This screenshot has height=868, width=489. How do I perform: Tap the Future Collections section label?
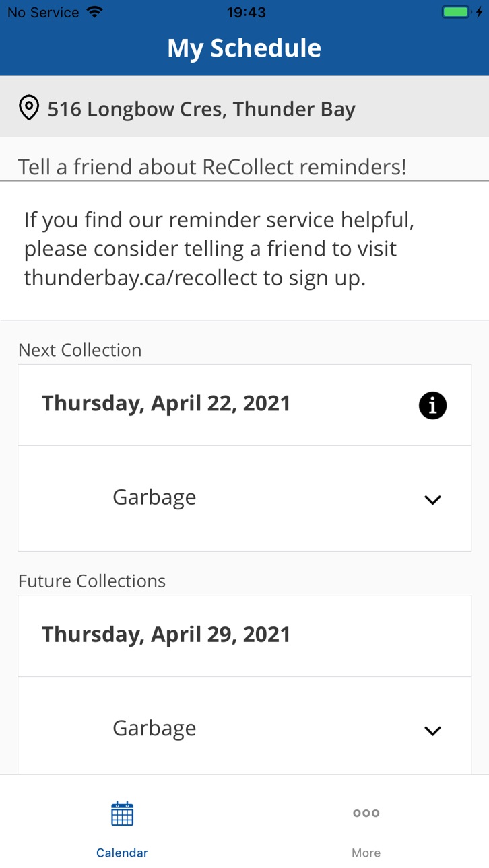(92, 581)
